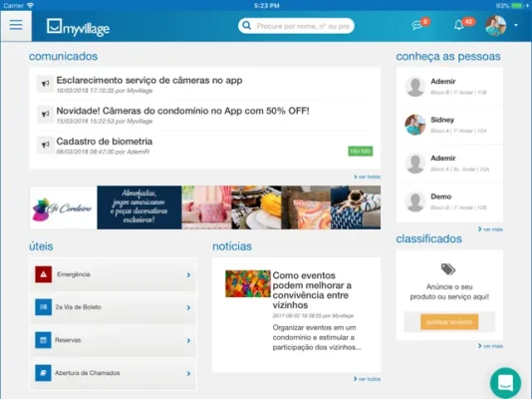Open the floating chat support bubble
Image resolution: width=532 pixels, height=399 pixels.
coord(505,383)
